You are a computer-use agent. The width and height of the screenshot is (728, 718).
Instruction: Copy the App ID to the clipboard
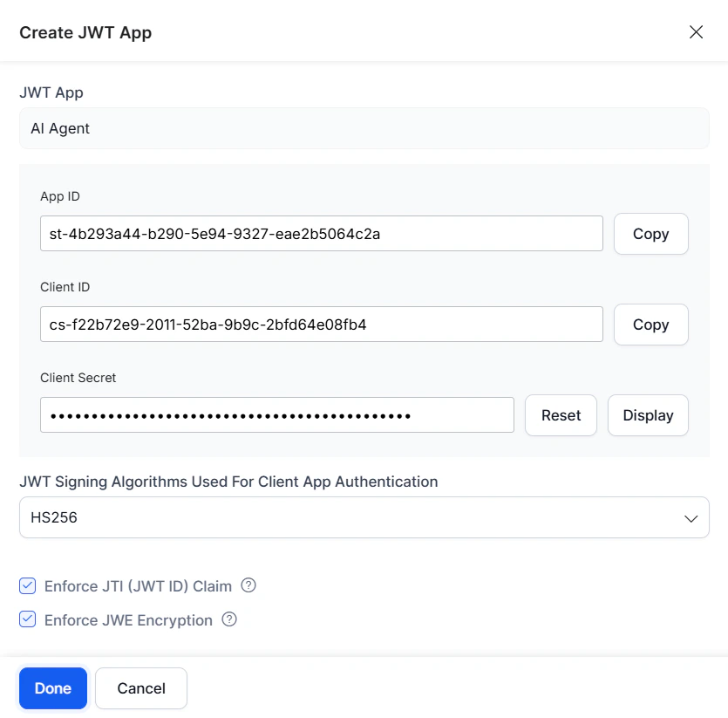[650, 234]
